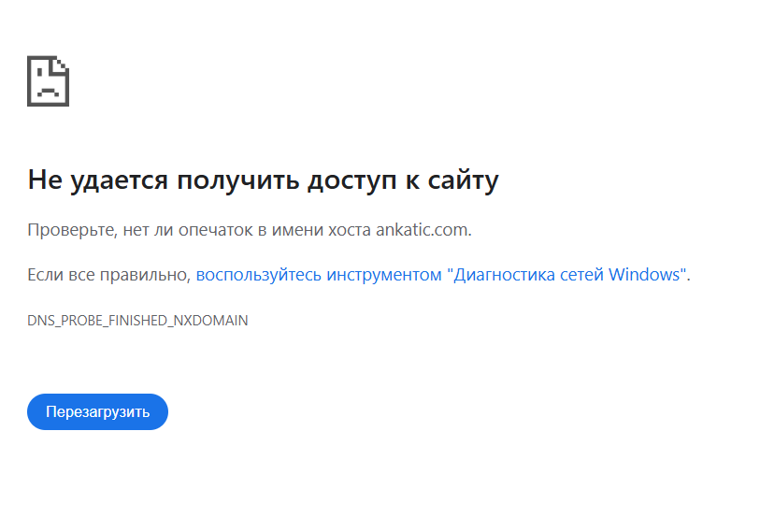Image resolution: width=760 pixels, height=532 pixels.
Task: Click the sad page error icon
Action: (x=48, y=81)
